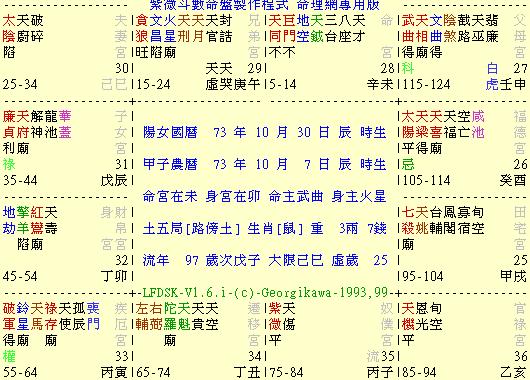Click the blue 地劫 star
The image size is (530, 380).
(9, 220)
